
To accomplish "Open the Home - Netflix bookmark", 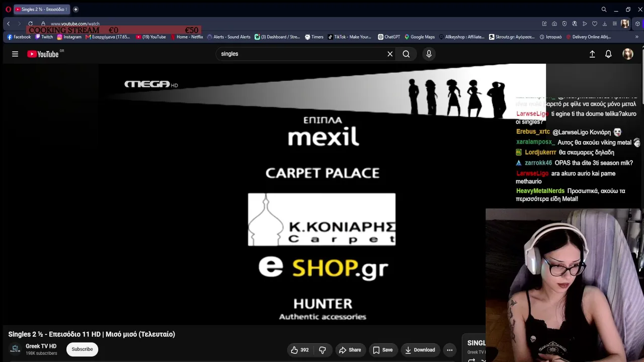I will [x=187, y=37].
